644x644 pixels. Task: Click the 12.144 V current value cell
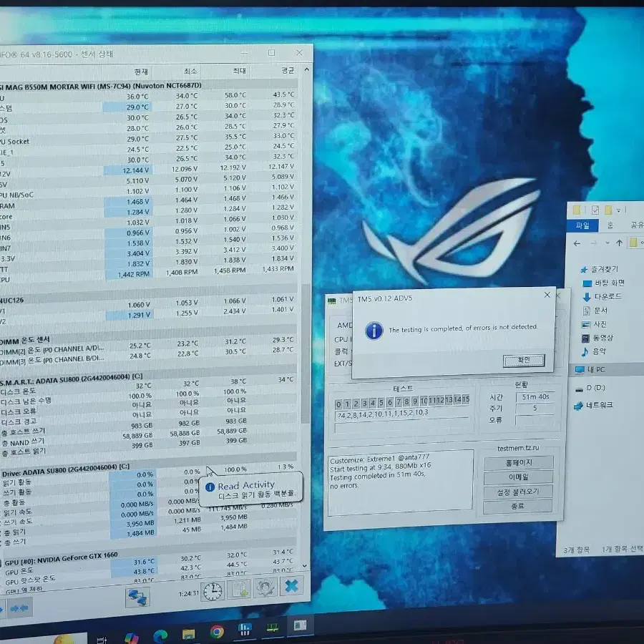tap(127, 170)
